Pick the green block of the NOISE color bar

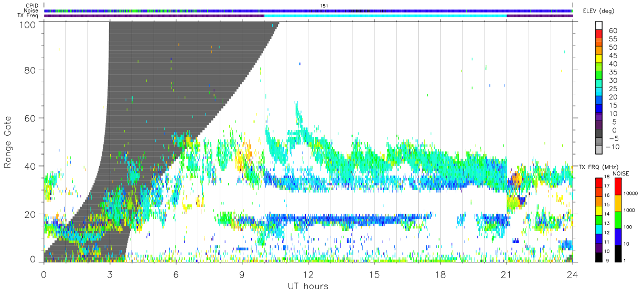617,219
